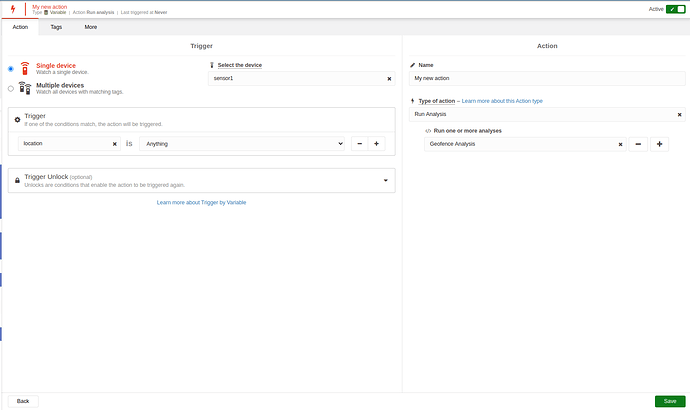Clear the location variable field

pos(115,144)
